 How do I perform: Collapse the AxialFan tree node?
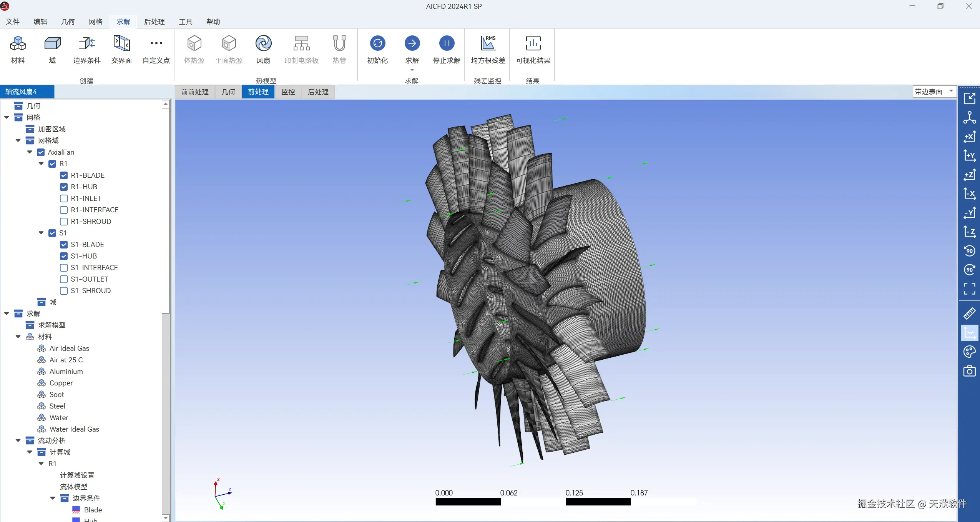(x=30, y=152)
